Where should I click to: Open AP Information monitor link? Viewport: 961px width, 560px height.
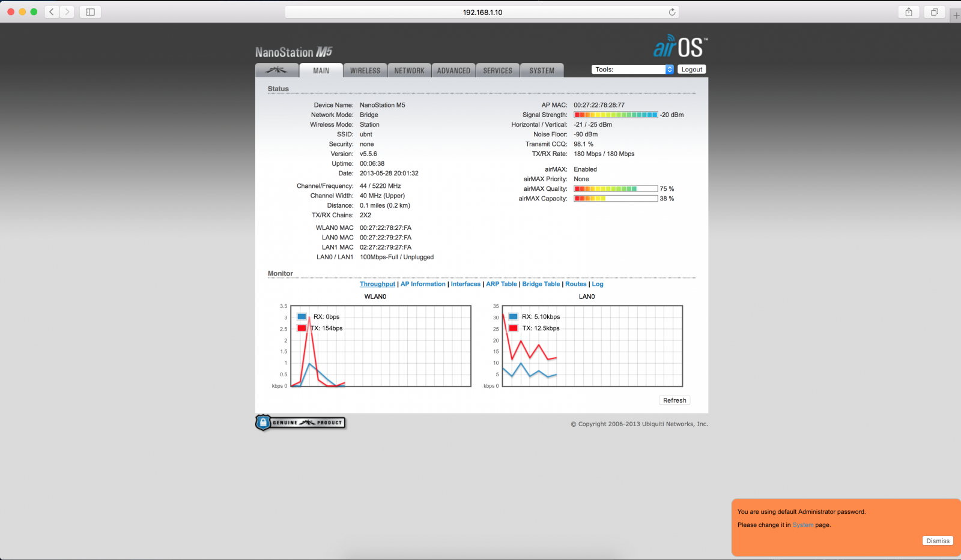pyautogui.click(x=423, y=284)
